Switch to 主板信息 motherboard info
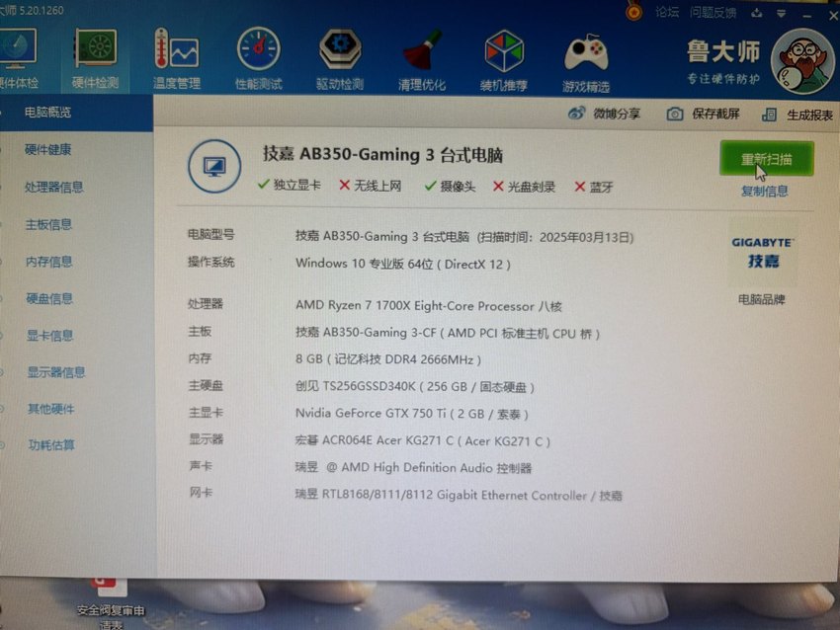 (x=48, y=224)
